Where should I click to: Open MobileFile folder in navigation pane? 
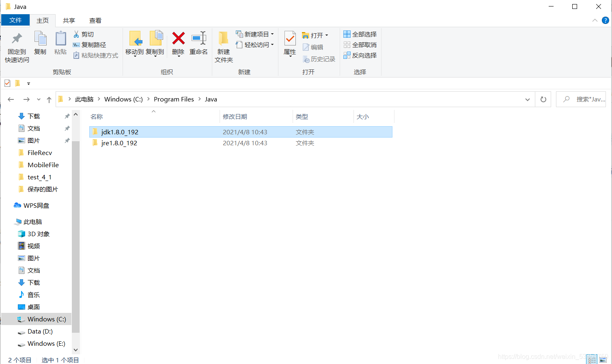coord(43,165)
